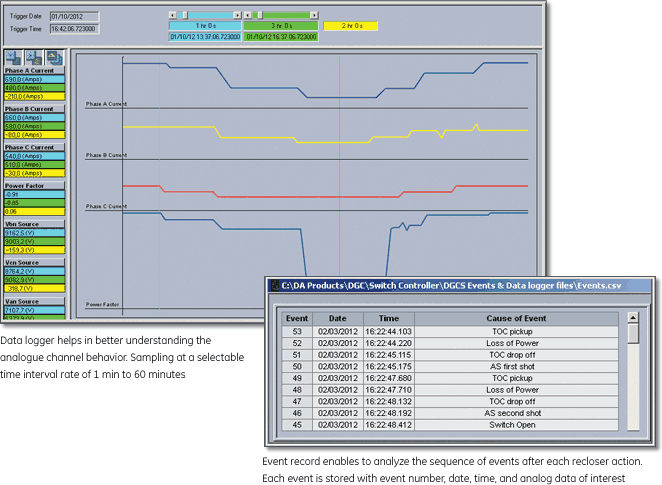Click the Trigger Date input field
Screen dimensions: 662x485
(71, 16)
